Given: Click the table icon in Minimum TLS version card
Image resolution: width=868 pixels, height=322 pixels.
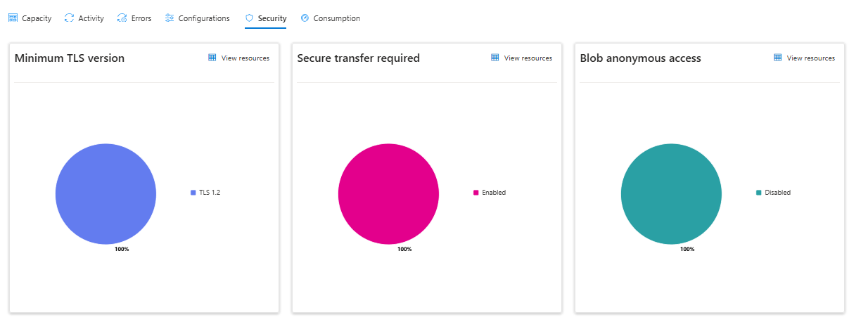Looking at the screenshot, I should click(x=212, y=58).
